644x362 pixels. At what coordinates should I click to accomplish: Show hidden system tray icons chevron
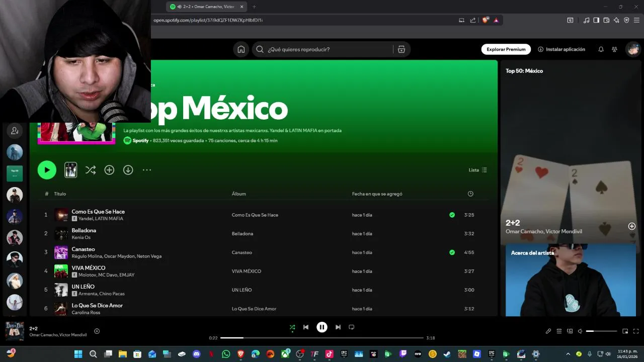click(x=568, y=354)
